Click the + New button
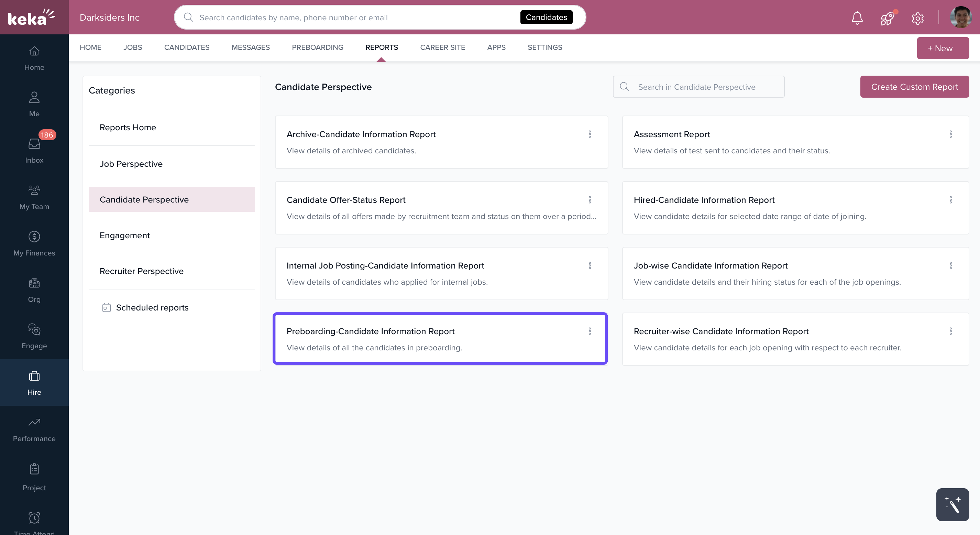Viewport: 980px width, 535px height. point(943,48)
